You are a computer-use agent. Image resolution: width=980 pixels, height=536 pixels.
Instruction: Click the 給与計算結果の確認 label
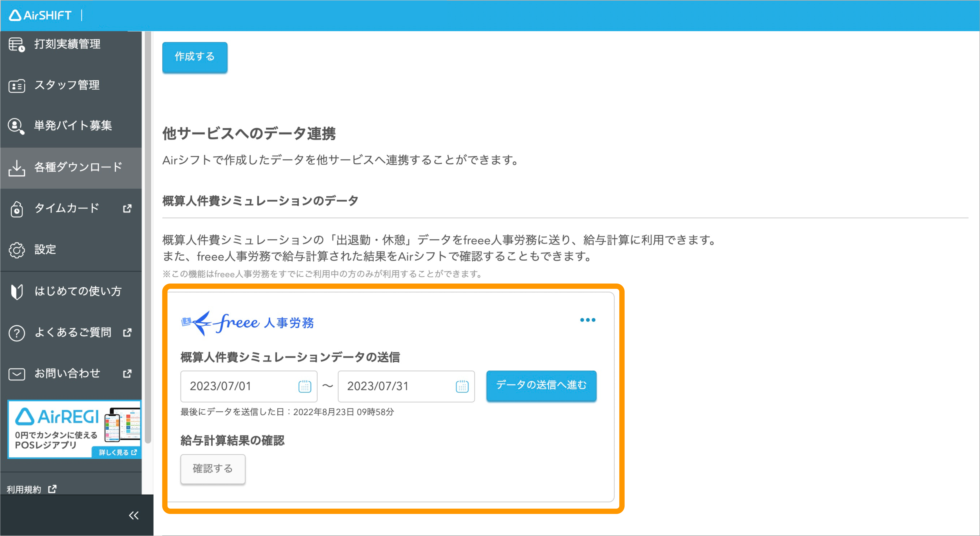tap(232, 441)
